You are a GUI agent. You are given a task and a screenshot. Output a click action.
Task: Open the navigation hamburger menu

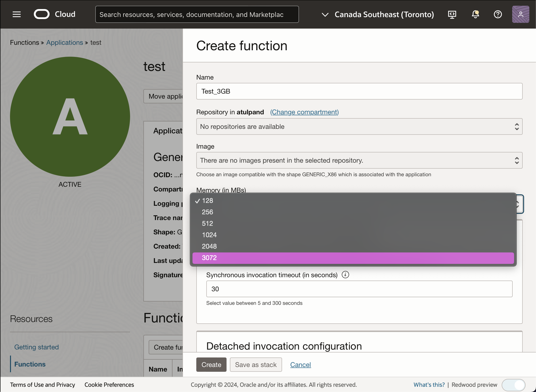[x=16, y=14]
